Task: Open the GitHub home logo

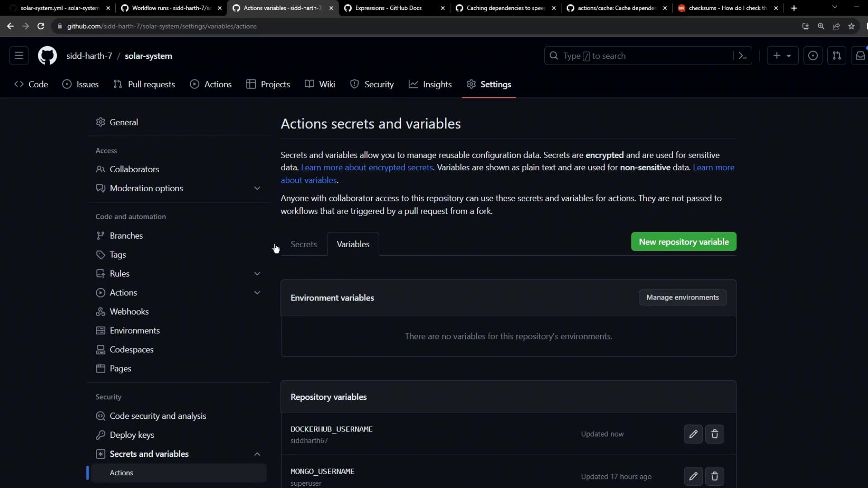Action: [47, 56]
